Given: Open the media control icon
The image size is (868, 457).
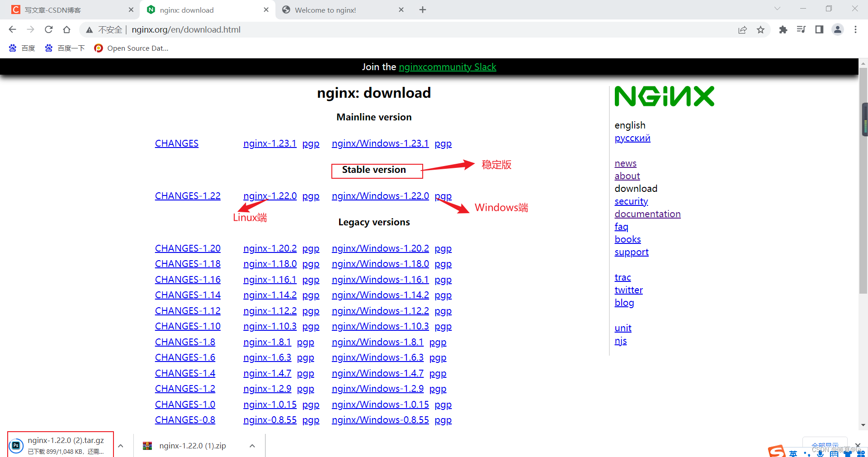Looking at the screenshot, I should pyautogui.click(x=801, y=29).
